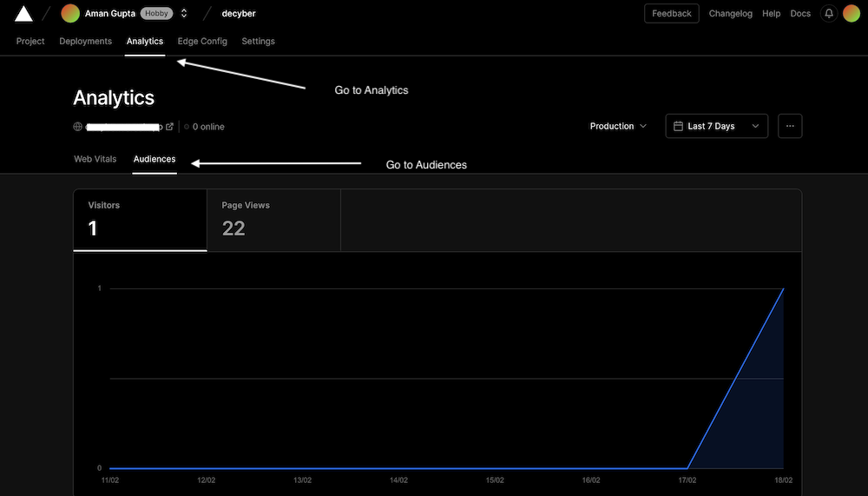Open the external site link icon
The width and height of the screenshot is (868, 496).
170,127
